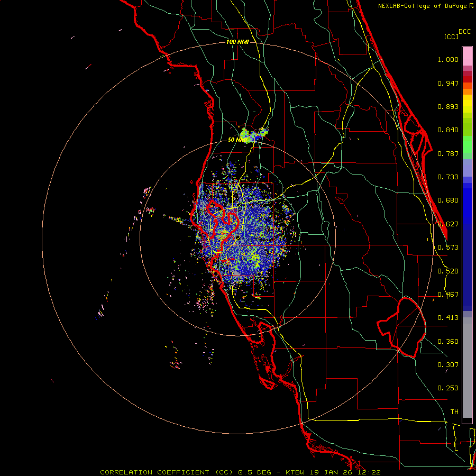Select the 1.000 scale value

[448, 59]
